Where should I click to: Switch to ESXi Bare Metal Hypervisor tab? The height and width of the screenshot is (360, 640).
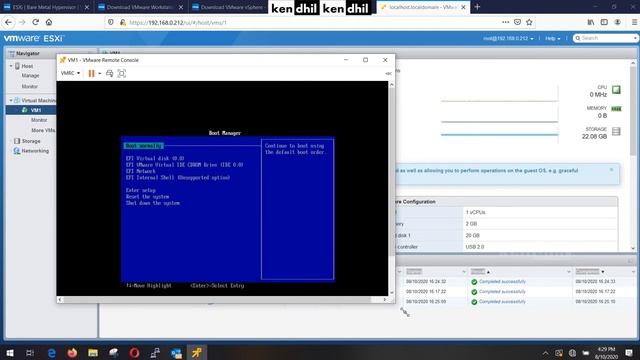coord(47,7)
